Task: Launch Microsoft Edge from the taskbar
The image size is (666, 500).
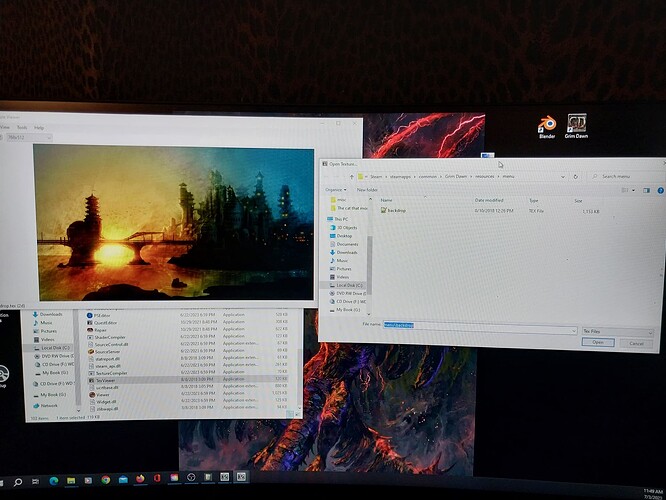Action: 54,481
